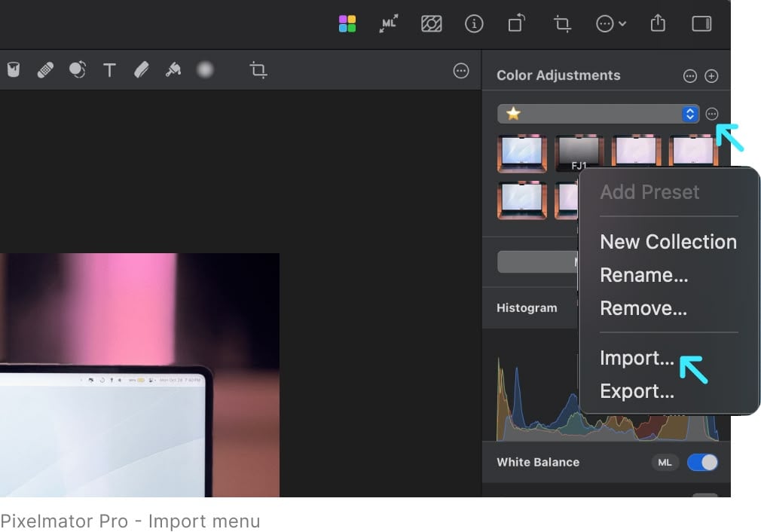The width and height of the screenshot is (761, 532).
Task: Select the paint bucket tool
Action: (14, 70)
